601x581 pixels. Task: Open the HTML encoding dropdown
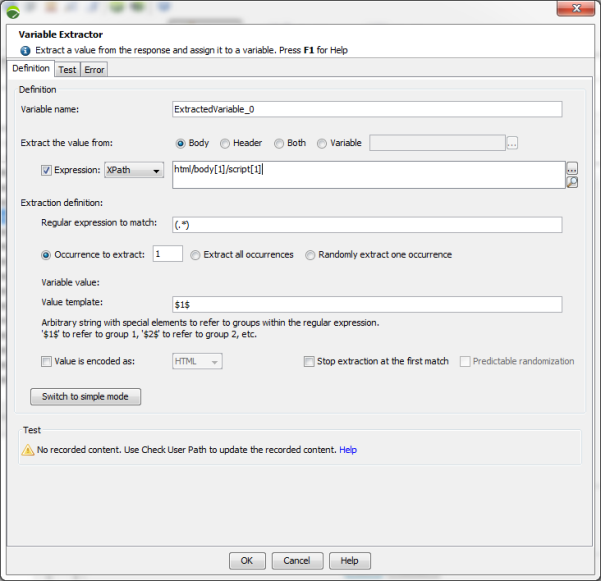[197, 361]
